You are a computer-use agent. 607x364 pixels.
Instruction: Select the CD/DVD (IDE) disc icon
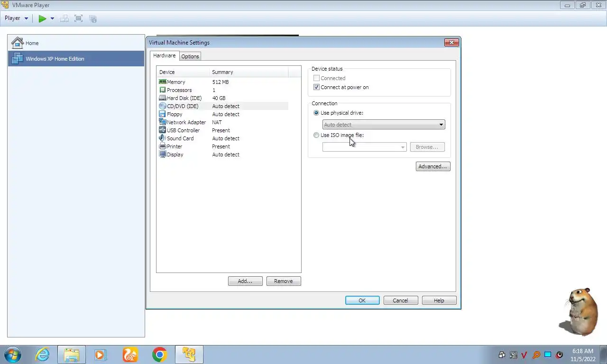[163, 106]
